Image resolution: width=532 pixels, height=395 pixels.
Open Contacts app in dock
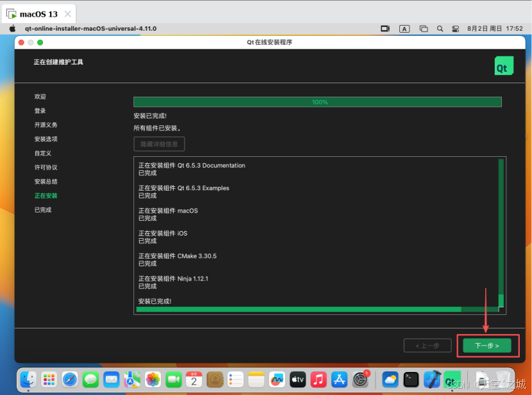click(215, 380)
